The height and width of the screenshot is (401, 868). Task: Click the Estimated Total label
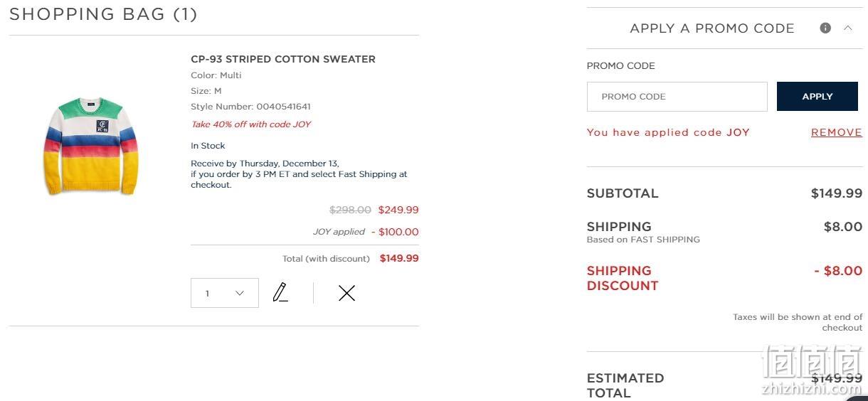click(x=625, y=385)
